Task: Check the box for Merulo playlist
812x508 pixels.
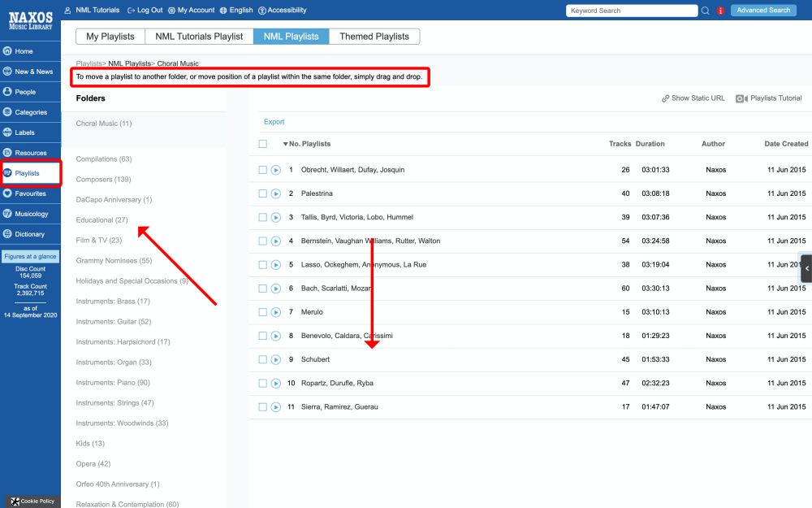Action: pyautogui.click(x=263, y=312)
